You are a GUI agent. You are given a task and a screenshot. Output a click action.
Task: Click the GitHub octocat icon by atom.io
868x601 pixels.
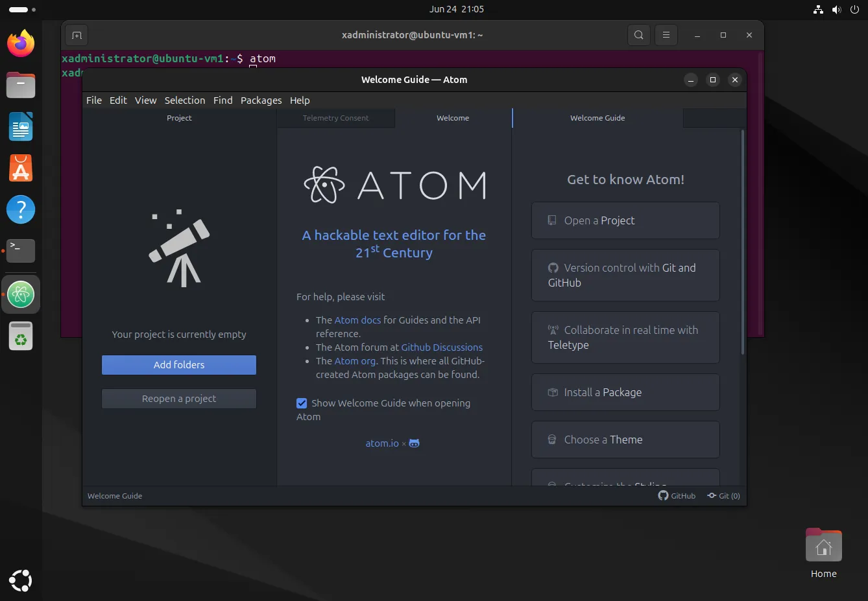point(414,443)
